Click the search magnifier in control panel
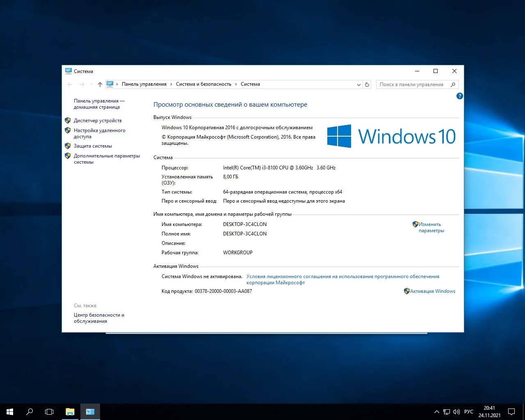The image size is (525, 420). [x=453, y=84]
